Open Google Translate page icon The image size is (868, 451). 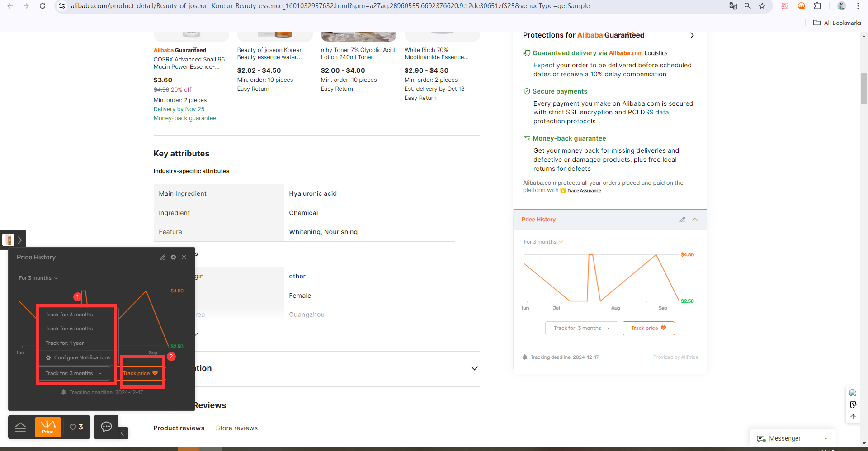coord(733,6)
